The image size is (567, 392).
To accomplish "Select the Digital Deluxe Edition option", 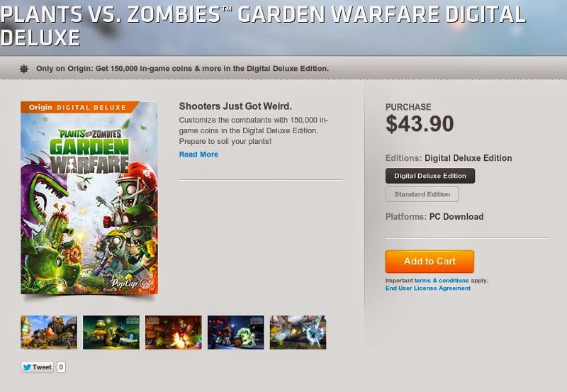I will [430, 176].
